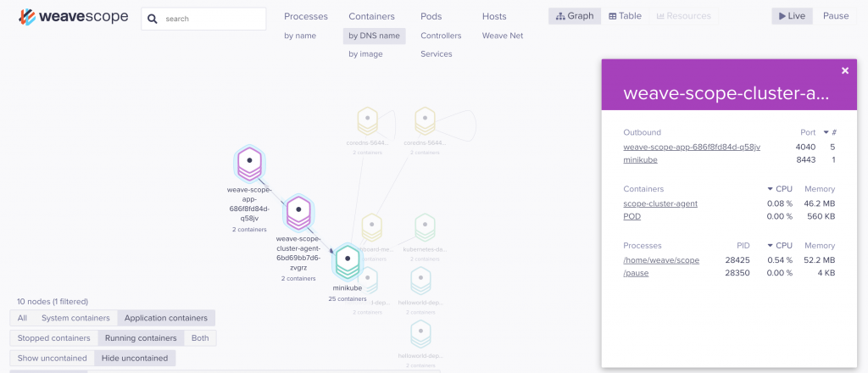The image size is (868, 373).
Task: Open the Containers topology
Action: (x=371, y=17)
